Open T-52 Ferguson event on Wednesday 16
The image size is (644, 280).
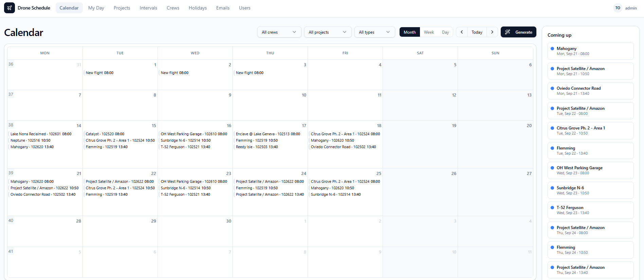(x=195, y=147)
